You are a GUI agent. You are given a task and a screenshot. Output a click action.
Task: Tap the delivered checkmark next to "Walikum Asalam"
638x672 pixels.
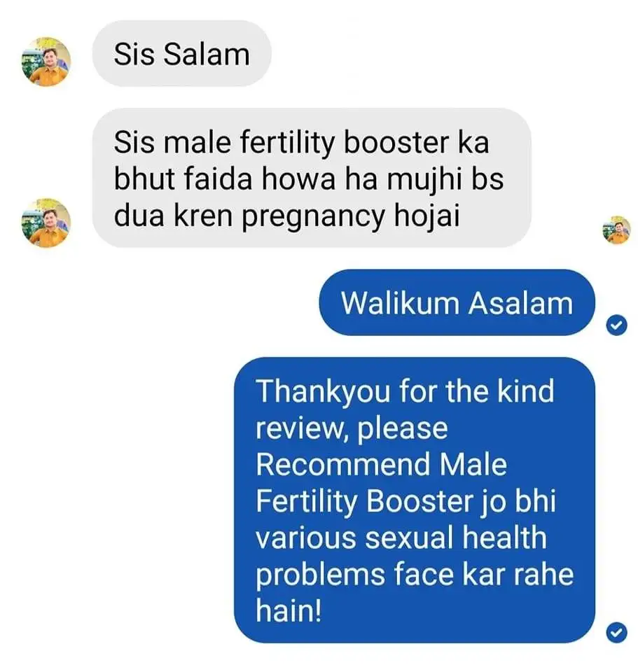(616, 325)
